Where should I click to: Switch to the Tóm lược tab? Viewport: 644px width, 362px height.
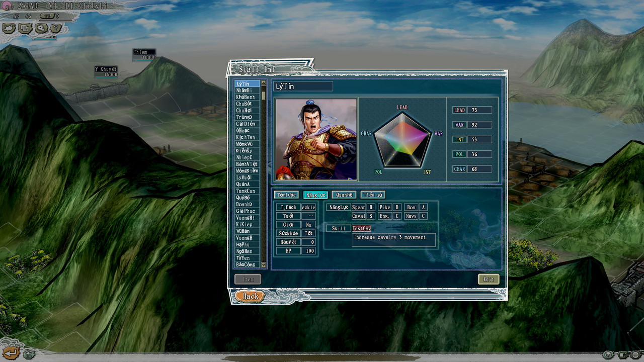286,195
